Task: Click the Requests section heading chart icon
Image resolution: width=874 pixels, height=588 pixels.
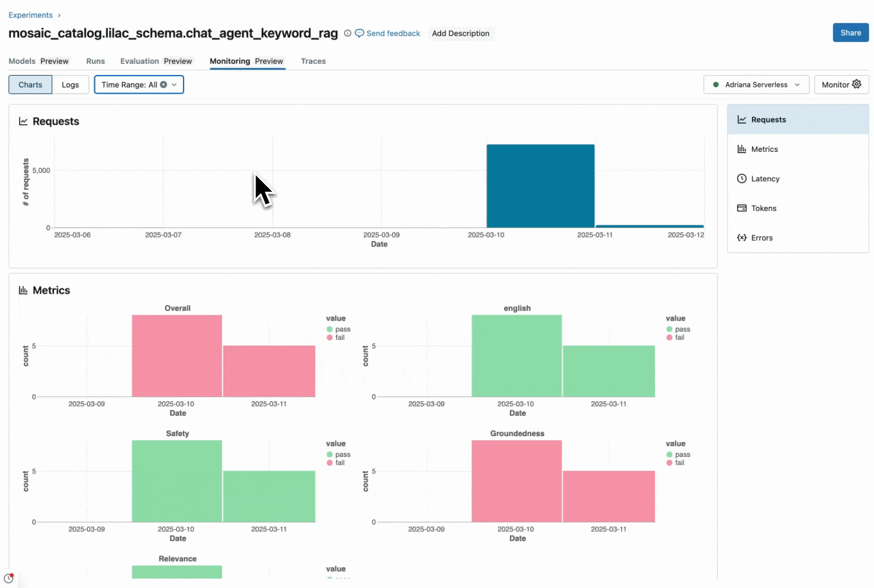Action: (x=23, y=121)
